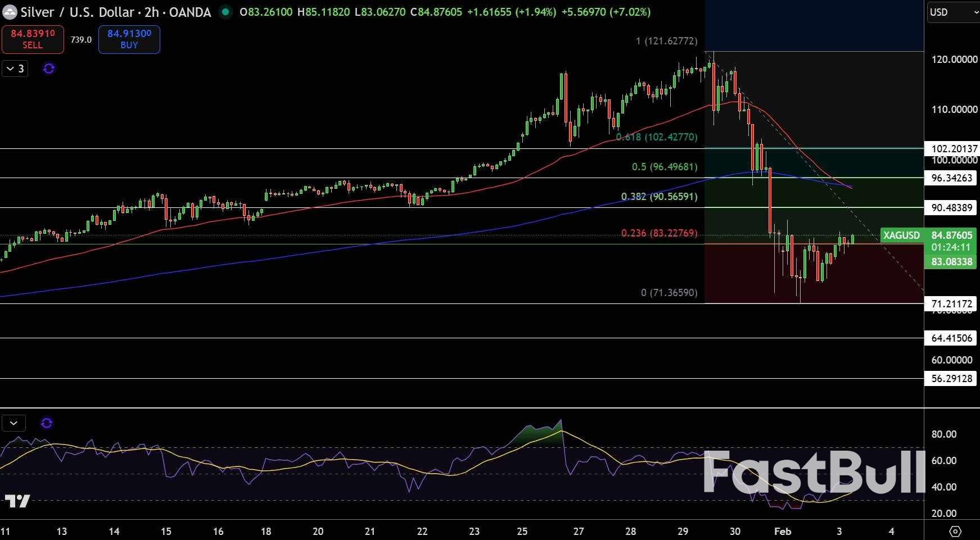
Task: Click the purple sync icon in RSI pane
Action: [x=47, y=423]
